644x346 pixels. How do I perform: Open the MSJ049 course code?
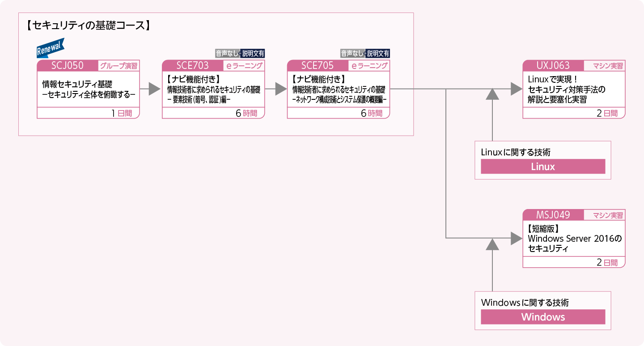(553, 215)
